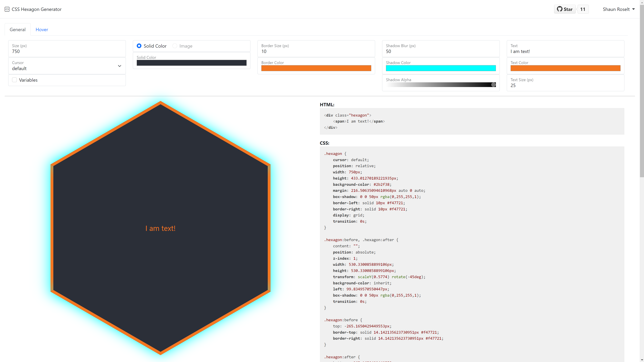Enable the Variables checkbox
The width and height of the screenshot is (644, 362).
tap(14, 80)
